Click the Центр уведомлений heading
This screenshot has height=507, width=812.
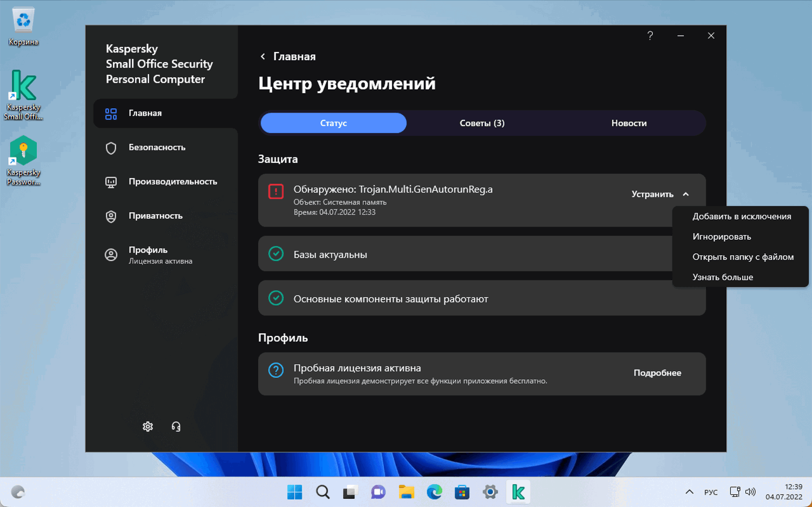(347, 83)
